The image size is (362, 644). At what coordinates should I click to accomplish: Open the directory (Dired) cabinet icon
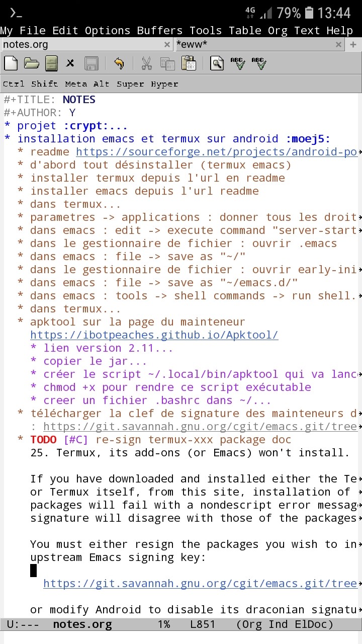(x=51, y=63)
